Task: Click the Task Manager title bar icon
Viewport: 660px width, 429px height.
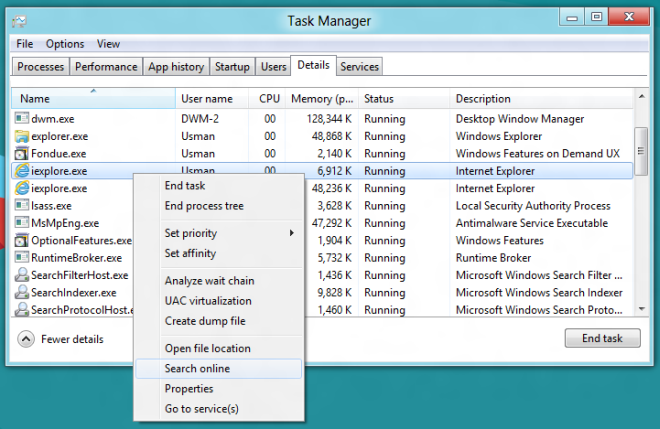Action: coord(19,21)
